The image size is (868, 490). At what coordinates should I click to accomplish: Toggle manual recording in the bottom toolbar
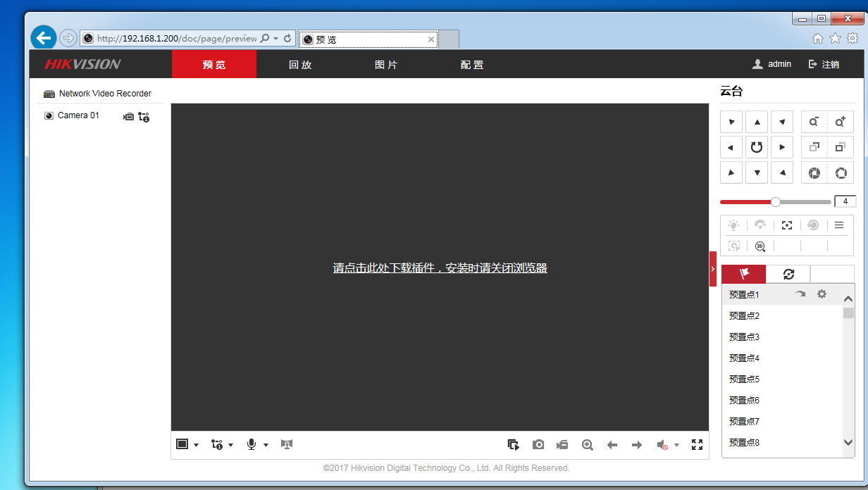562,444
